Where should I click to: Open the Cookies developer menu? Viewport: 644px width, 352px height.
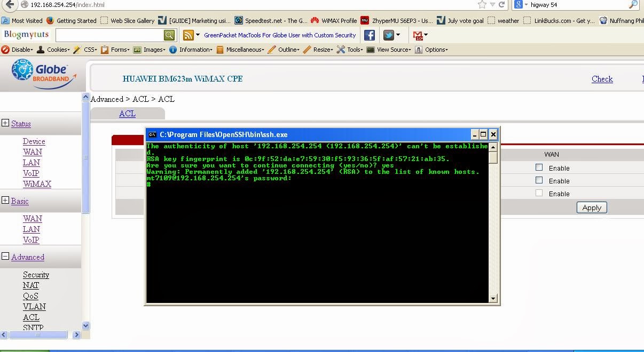53,50
